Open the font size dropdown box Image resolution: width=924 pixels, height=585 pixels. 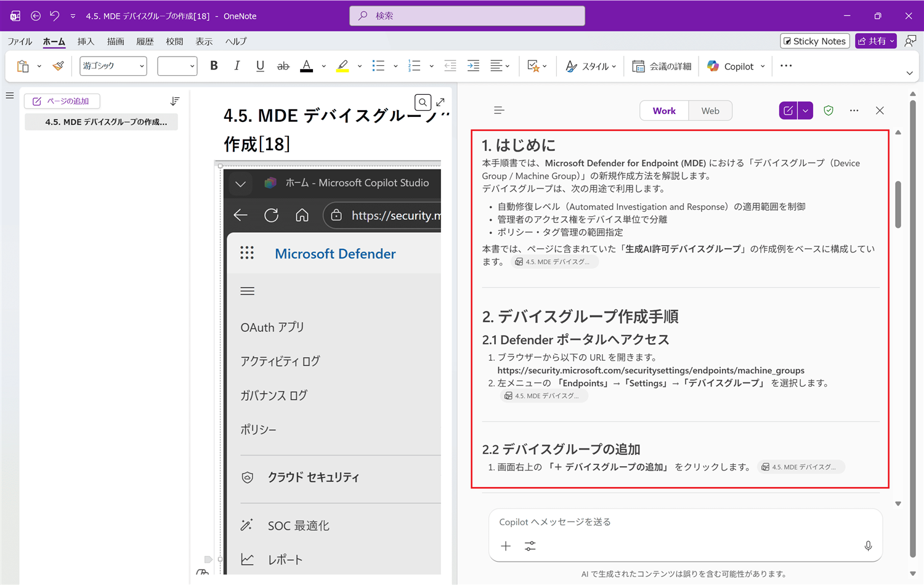[177, 66]
